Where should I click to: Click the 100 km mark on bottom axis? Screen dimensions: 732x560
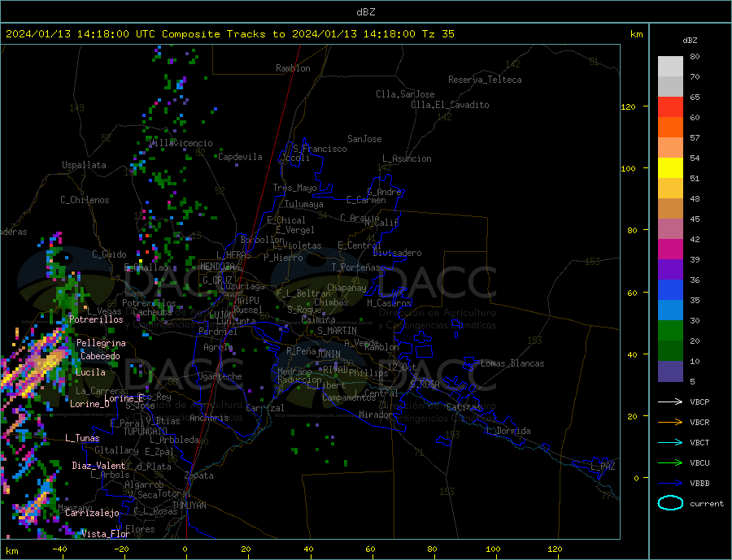[493, 549]
